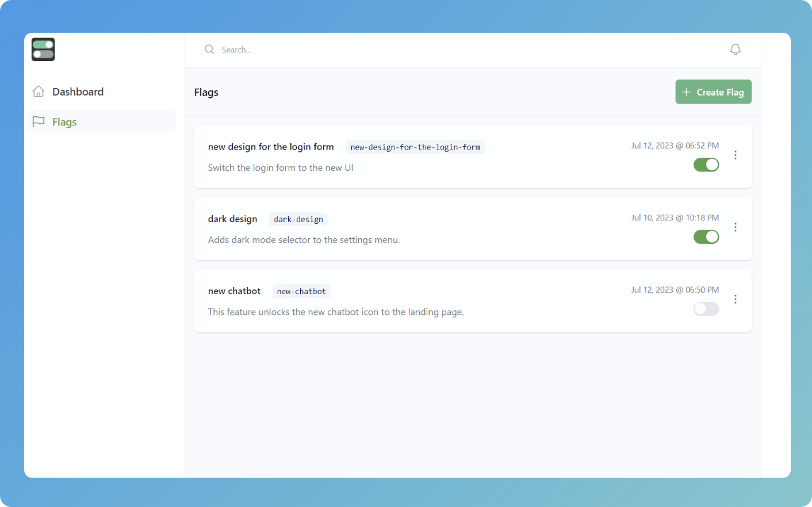Select the flag icon in the sidebar

tap(39, 121)
